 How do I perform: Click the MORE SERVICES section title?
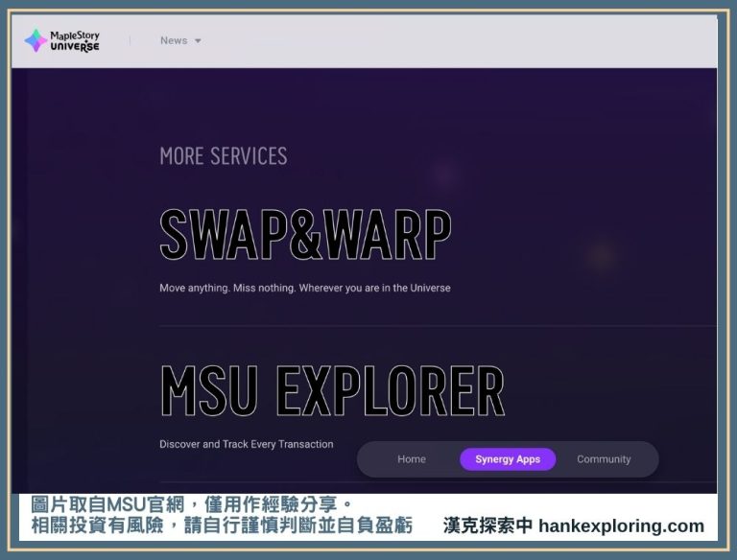[223, 156]
